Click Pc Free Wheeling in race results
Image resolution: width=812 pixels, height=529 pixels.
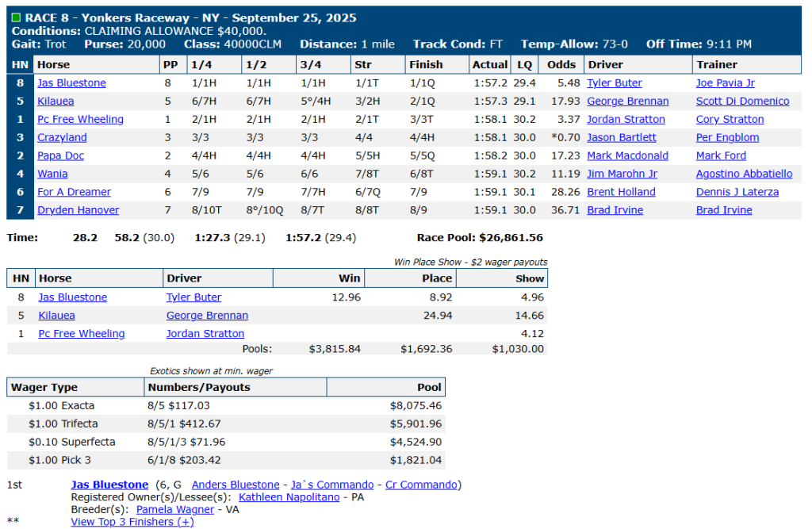(80, 120)
